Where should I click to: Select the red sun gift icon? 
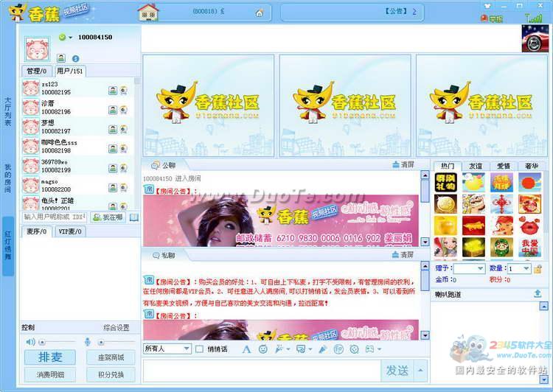click(529, 182)
